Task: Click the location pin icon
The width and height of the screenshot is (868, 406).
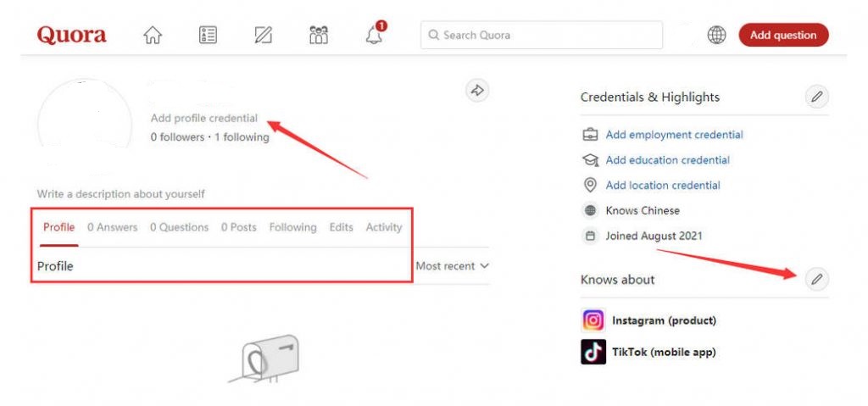Action: (591, 185)
